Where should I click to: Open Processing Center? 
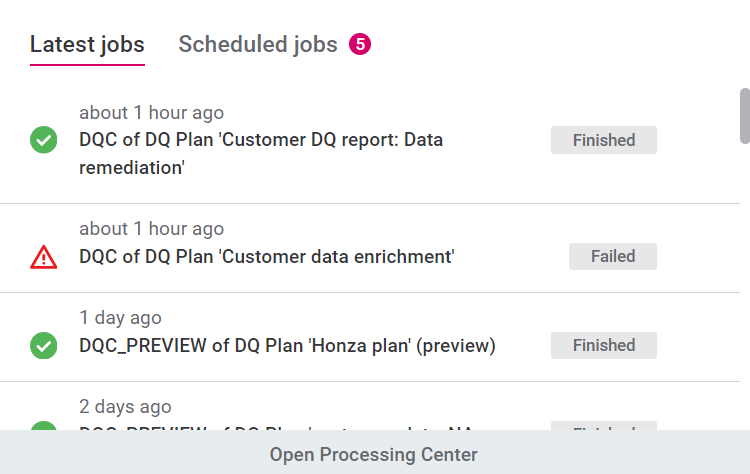(373, 455)
